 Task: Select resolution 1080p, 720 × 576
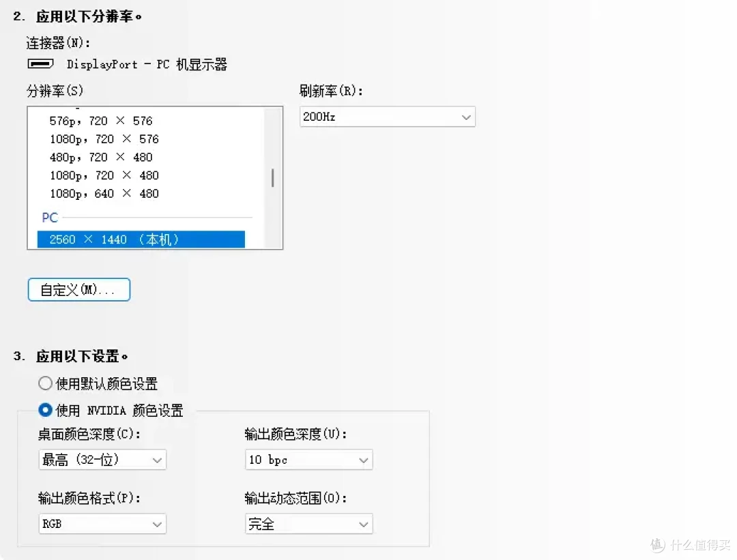pos(104,139)
